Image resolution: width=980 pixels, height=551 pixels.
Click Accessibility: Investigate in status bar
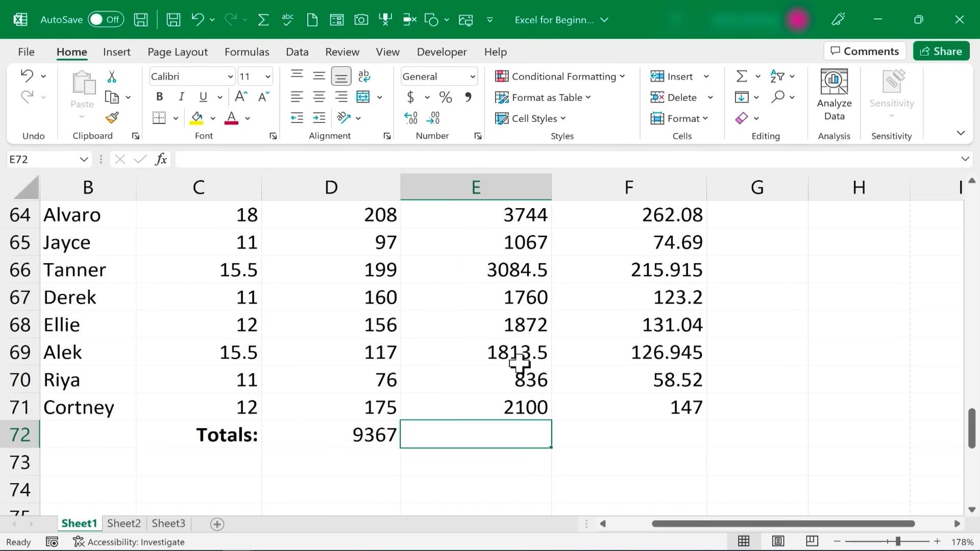pyautogui.click(x=129, y=542)
